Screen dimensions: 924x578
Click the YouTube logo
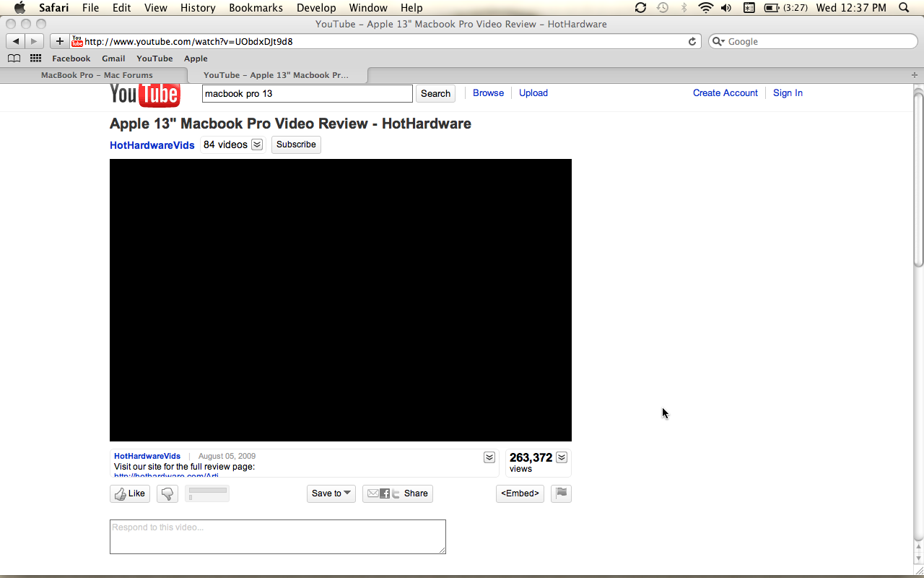click(144, 95)
